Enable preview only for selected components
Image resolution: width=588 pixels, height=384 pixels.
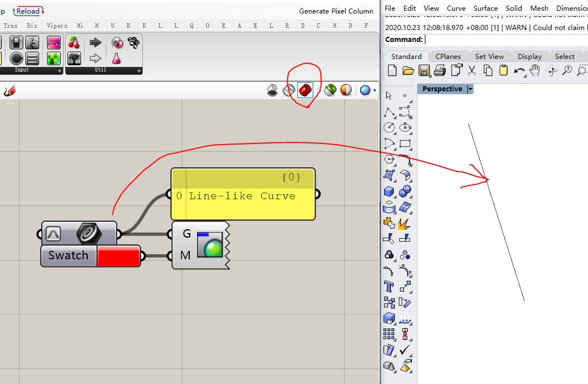(x=329, y=90)
